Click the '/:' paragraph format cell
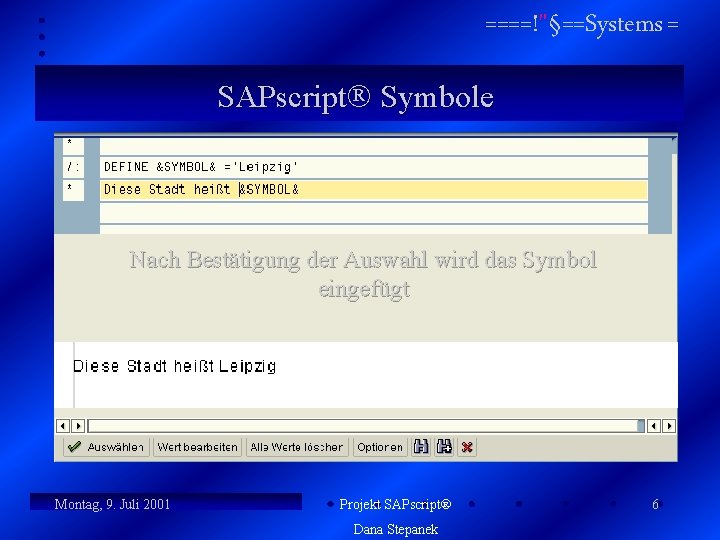 [x=73, y=167]
